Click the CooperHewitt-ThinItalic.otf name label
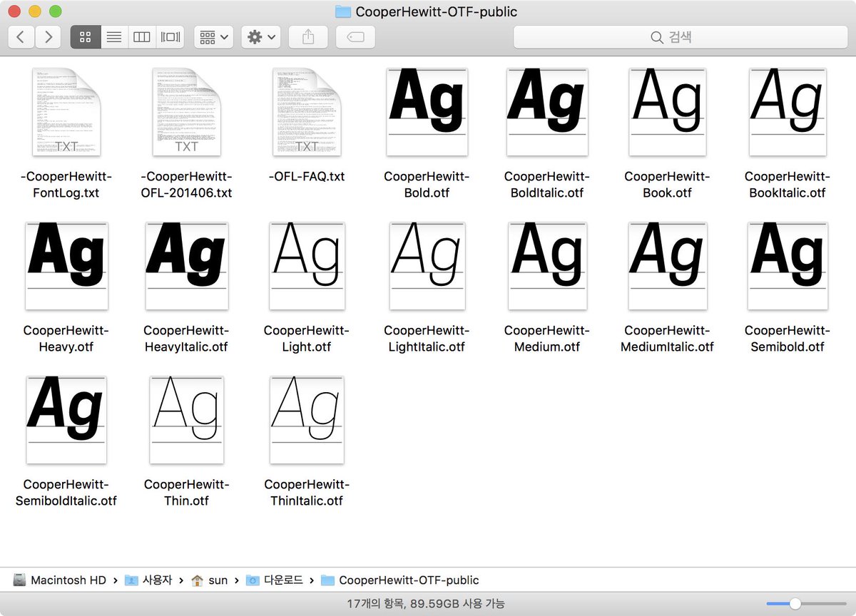Image resolution: width=856 pixels, height=616 pixels. (307, 493)
